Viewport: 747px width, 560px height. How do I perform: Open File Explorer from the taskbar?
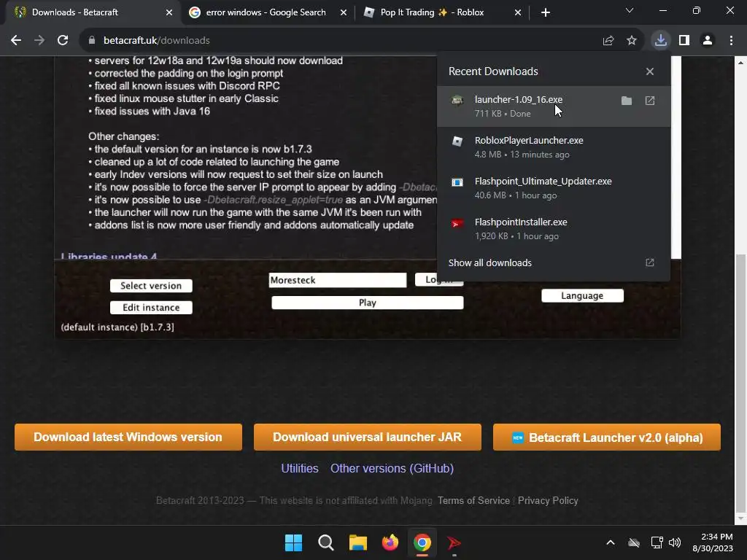click(x=357, y=542)
